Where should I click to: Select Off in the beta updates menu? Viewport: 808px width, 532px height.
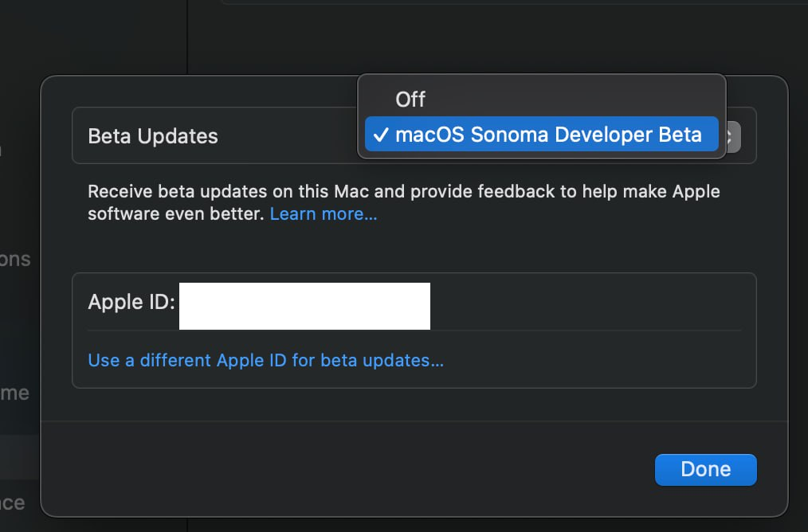410,100
